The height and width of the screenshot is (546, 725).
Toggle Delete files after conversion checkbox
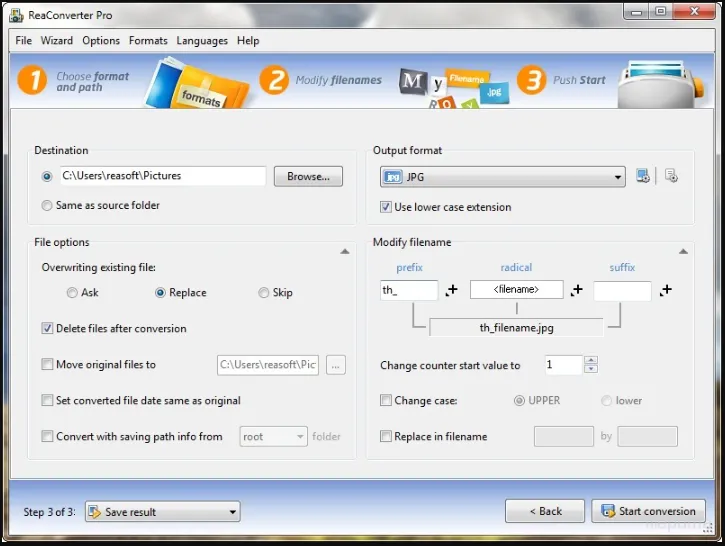[47, 329]
